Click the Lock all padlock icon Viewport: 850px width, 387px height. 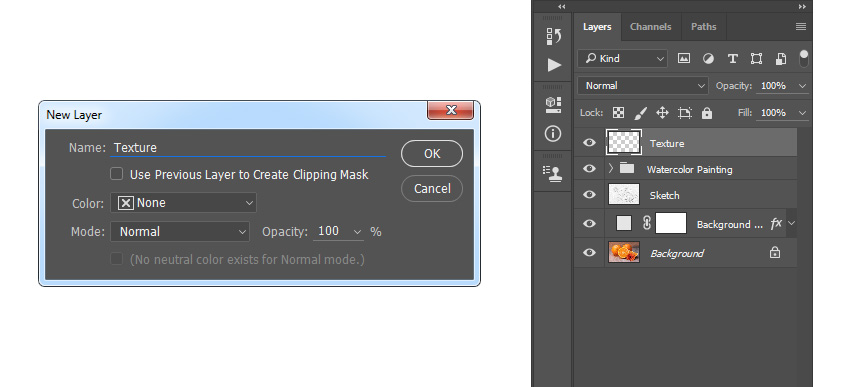[x=706, y=113]
